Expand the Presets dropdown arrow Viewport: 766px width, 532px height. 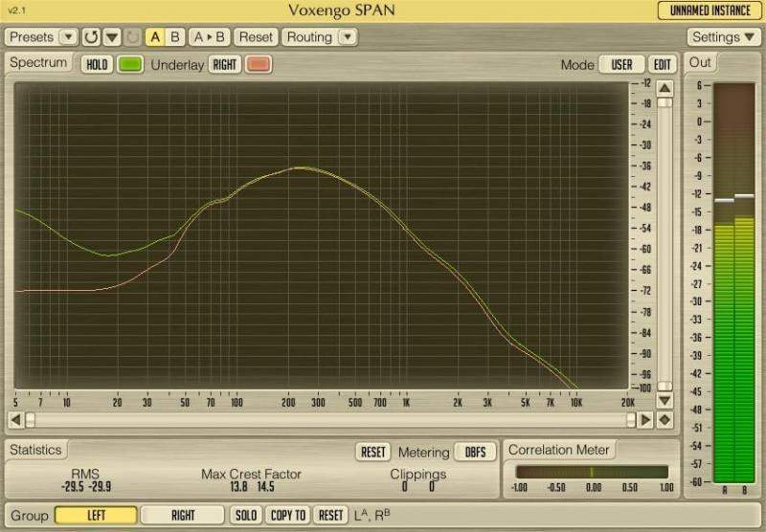point(67,37)
